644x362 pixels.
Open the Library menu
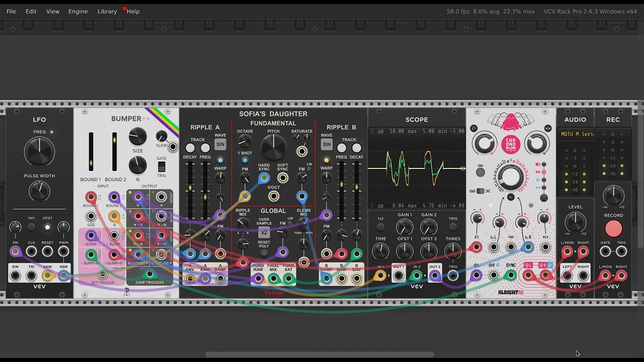107,11
